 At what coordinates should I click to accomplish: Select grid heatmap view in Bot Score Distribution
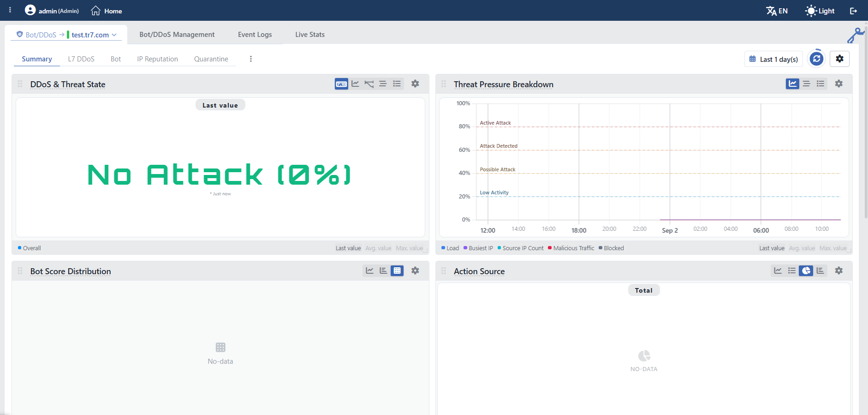[x=397, y=271]
